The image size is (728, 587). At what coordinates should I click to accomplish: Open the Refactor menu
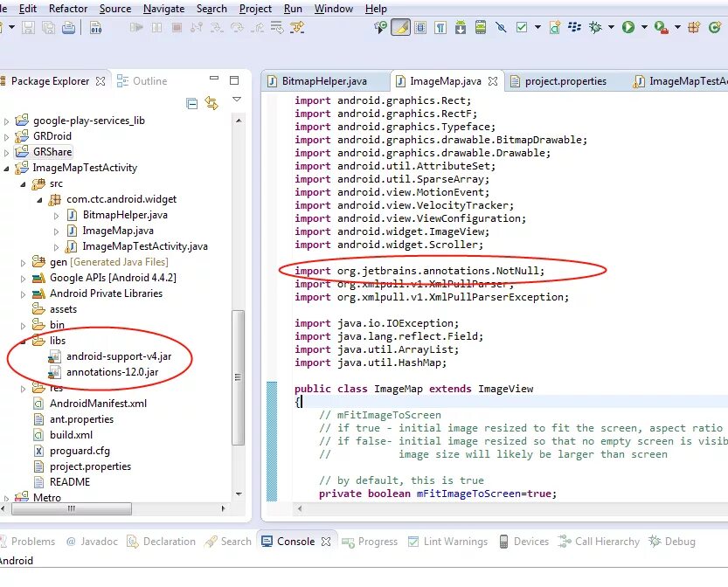point(68,9)
